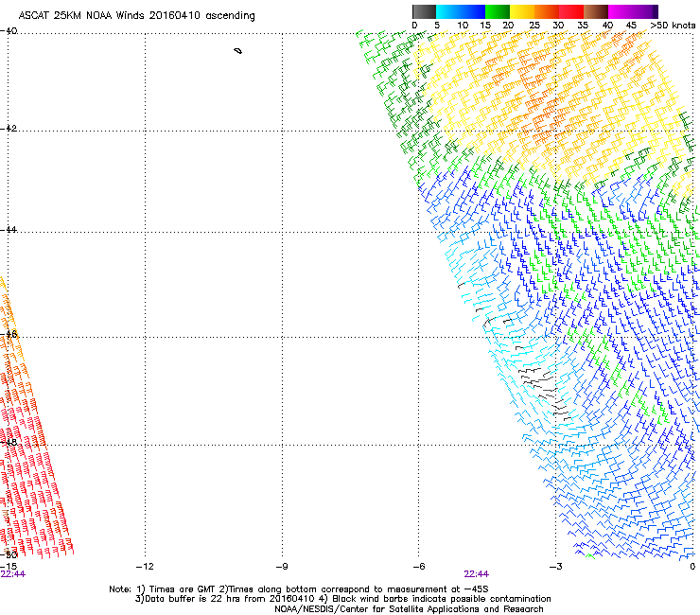
Task: Click the green 15-20 knots legend swatch
Action: [498, 11]
